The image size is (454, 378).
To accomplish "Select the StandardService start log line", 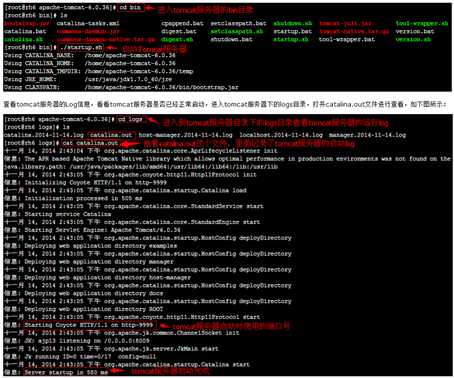I will coord(134,206).
